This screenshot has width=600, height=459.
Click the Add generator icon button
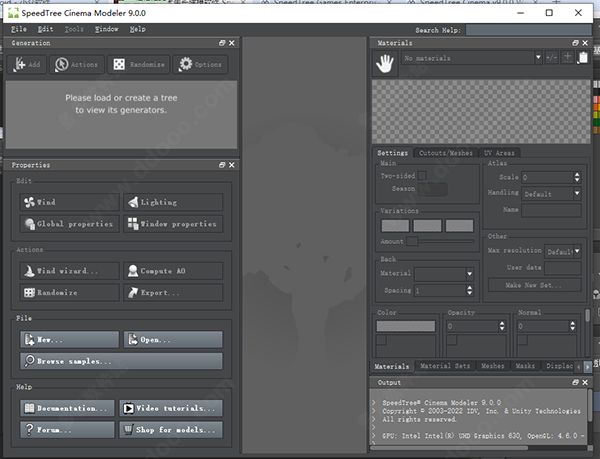27,64
